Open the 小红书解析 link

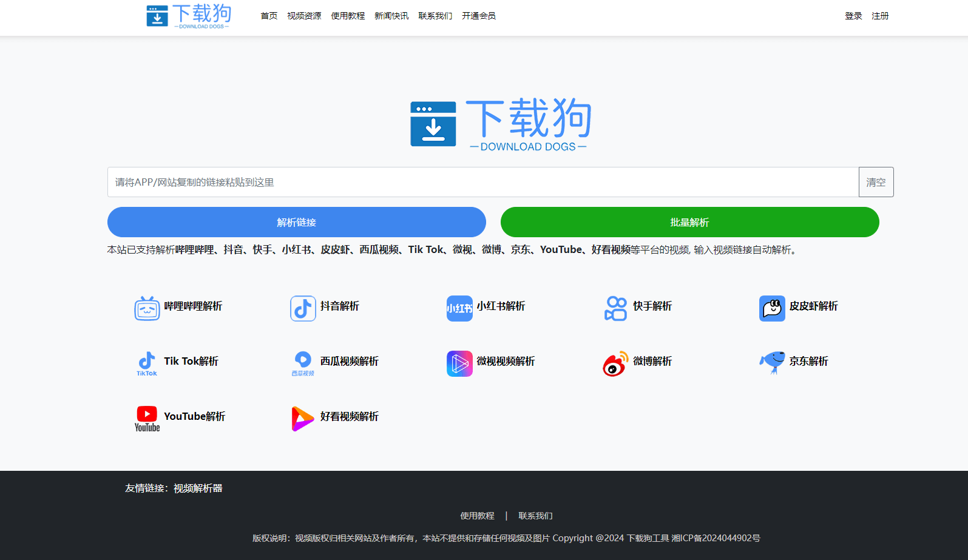click(501, 306)
